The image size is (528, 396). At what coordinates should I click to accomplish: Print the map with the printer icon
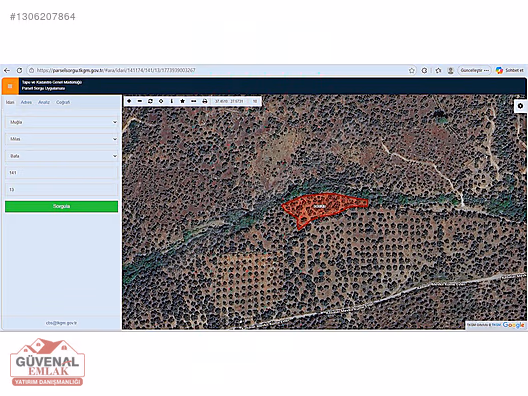pos(204,101)
